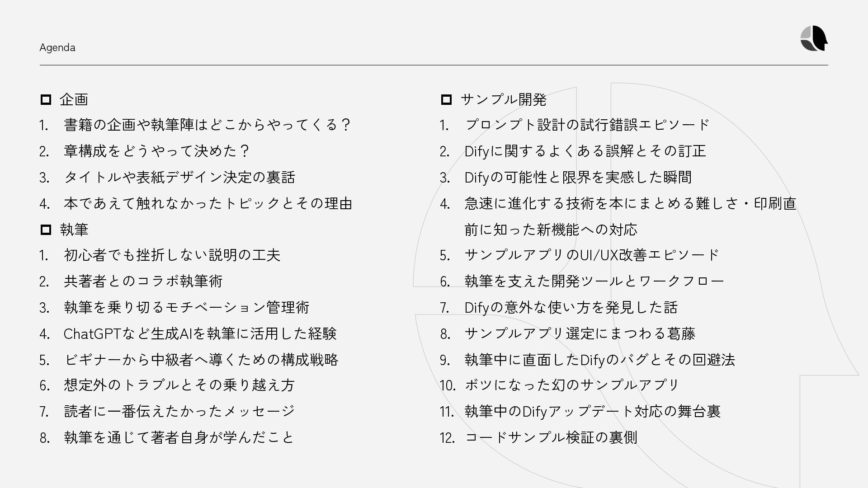The height and width of the screenshot is (488, 868).
Task: Click item 章構成をどうやって決めた?
Action: [x=157, y=151]
